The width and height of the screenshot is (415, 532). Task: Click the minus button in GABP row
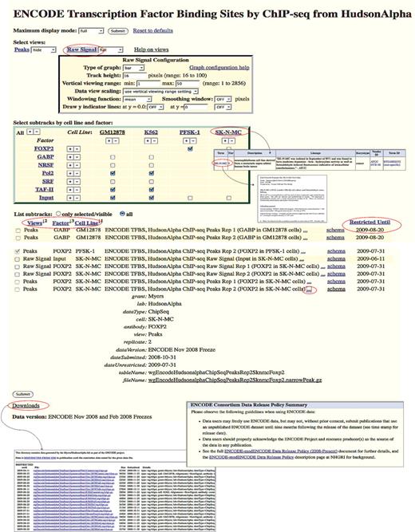tap(77, 157)
